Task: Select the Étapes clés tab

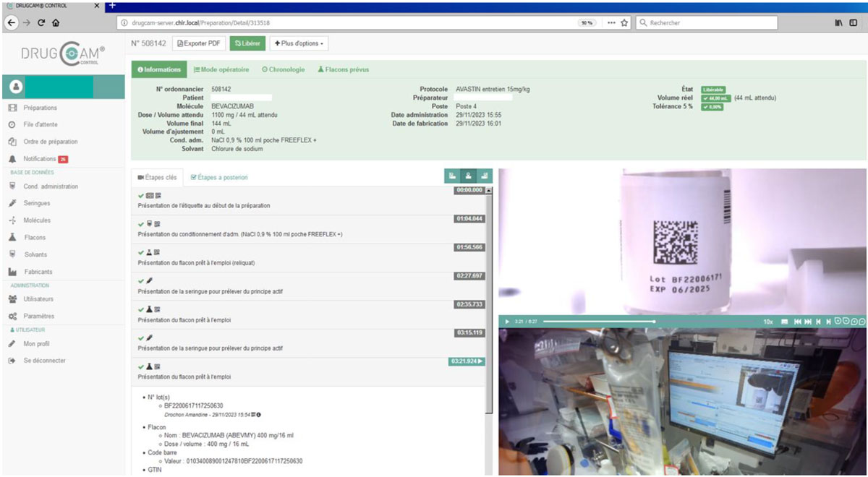Action: (157, 177)
